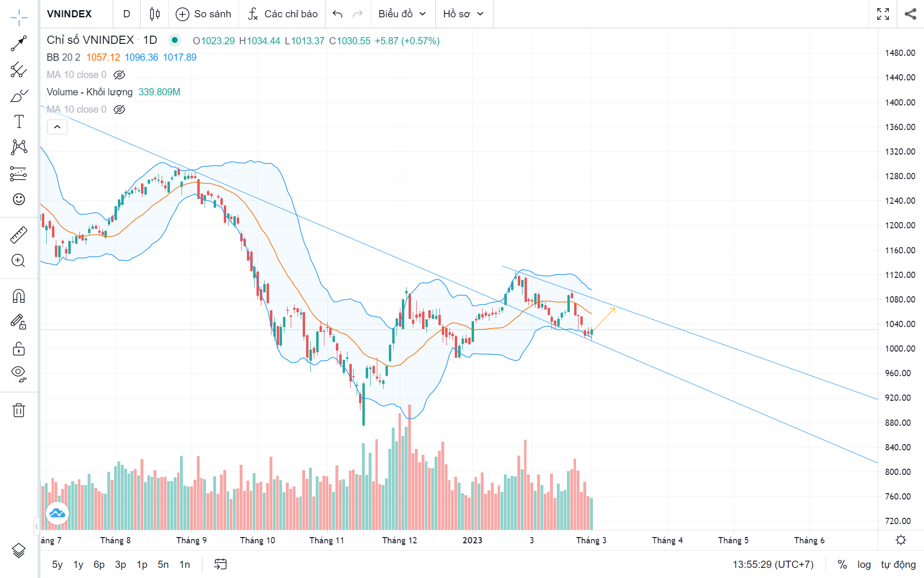Click the VNINDEX symbol search field
Viewport: 924px width, 578px height.
69,14
